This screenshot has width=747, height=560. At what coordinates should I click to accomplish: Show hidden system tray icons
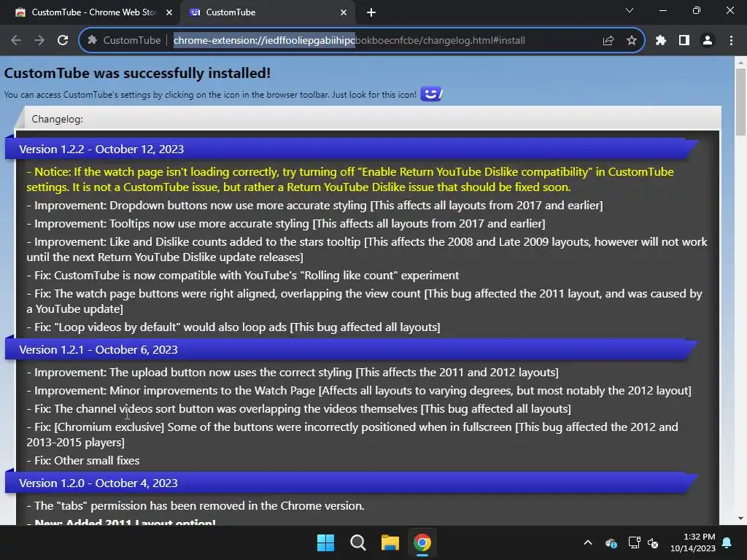pyautogui.click(x=588, y=542)
